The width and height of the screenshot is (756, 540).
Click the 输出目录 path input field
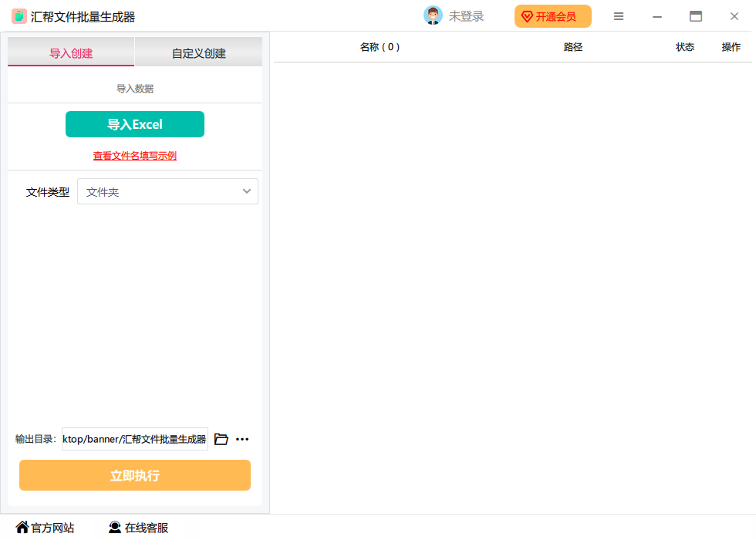coord(135,439)
